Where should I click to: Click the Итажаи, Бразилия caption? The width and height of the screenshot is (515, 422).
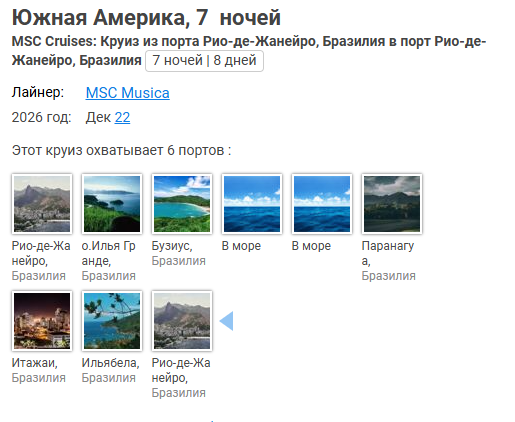click(39, 370)
